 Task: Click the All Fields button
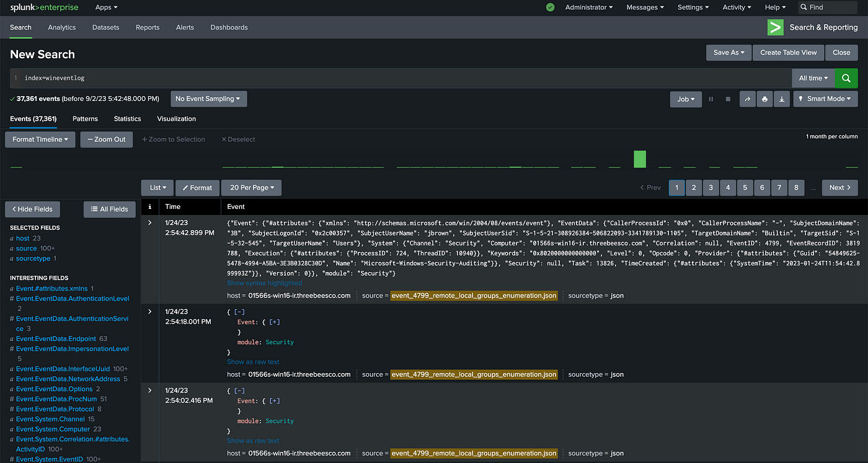pyautogui.click(x=110, y=209)
